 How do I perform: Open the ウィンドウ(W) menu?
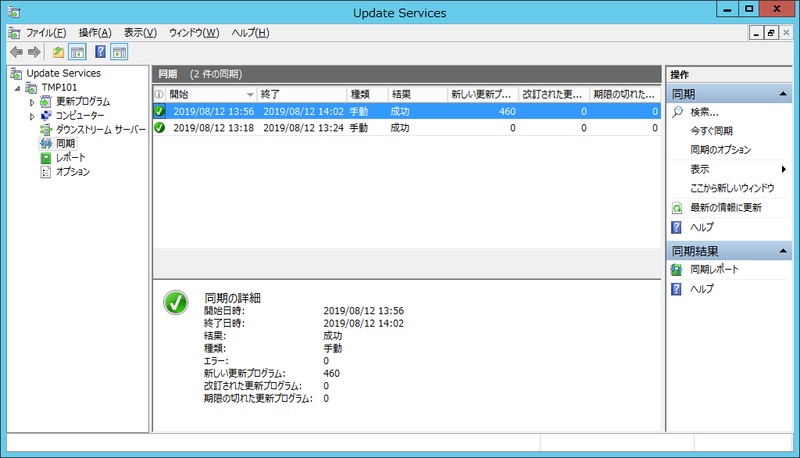(194, 33)
